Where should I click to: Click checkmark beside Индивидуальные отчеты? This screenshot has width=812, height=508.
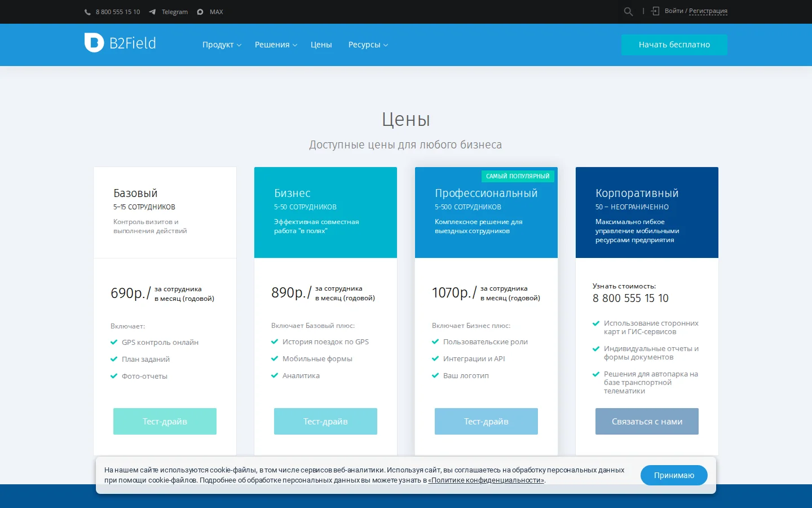(596, 349)
